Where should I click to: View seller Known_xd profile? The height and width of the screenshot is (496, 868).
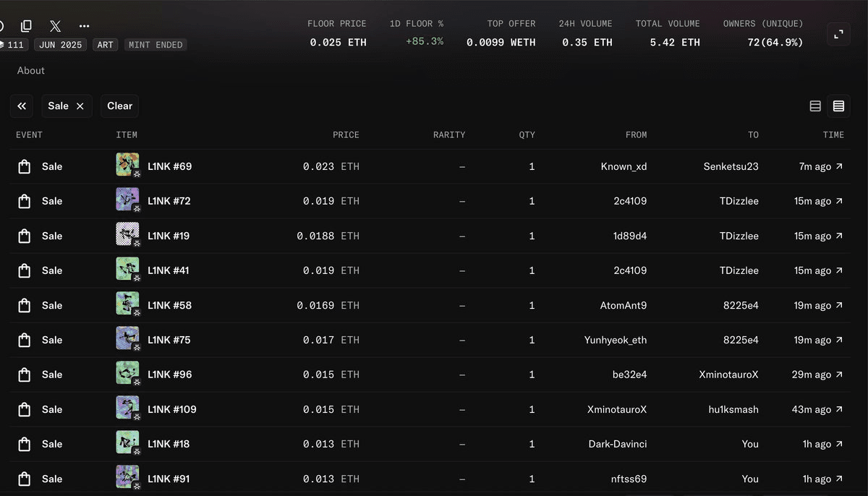coord(624,166)
